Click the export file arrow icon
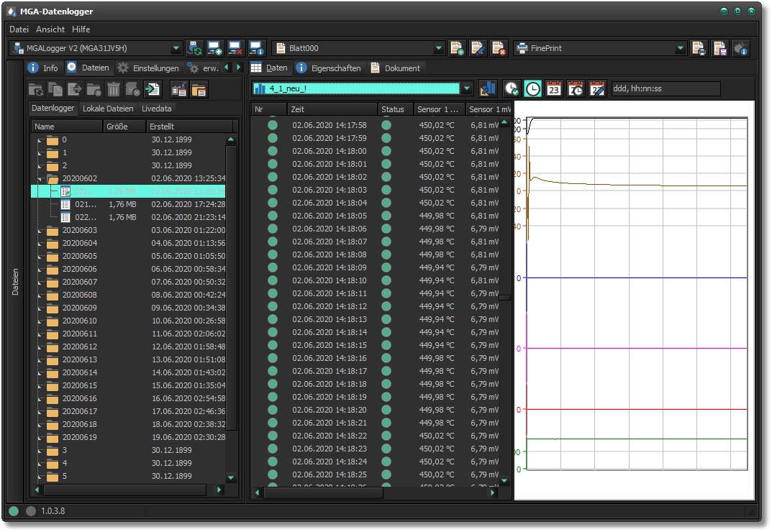Viewport: 772px width, 532px height. (x=74, y=90)
